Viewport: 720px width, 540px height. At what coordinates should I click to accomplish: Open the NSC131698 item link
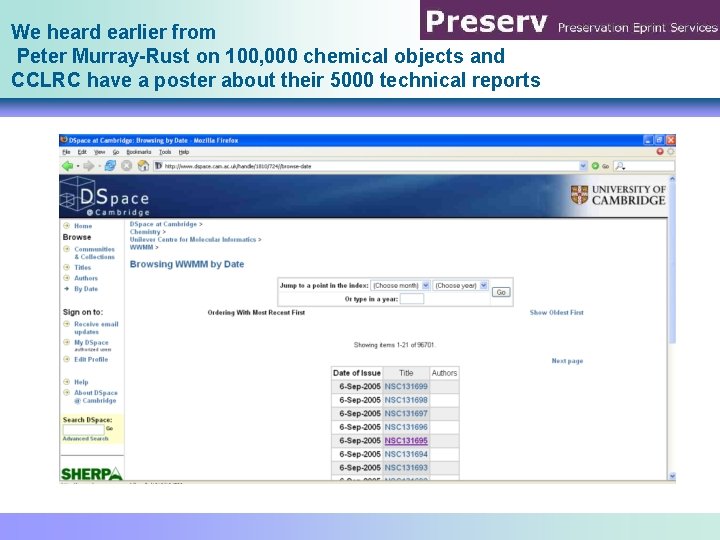406,400
